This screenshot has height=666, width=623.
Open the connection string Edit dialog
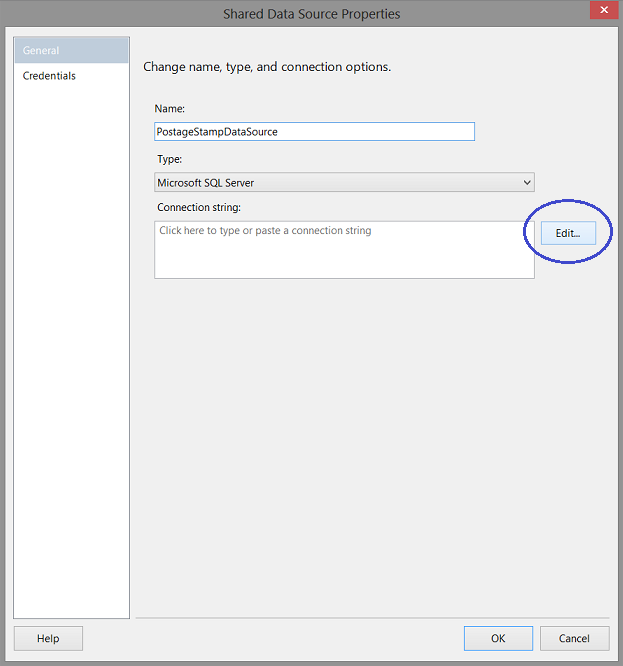568,233
